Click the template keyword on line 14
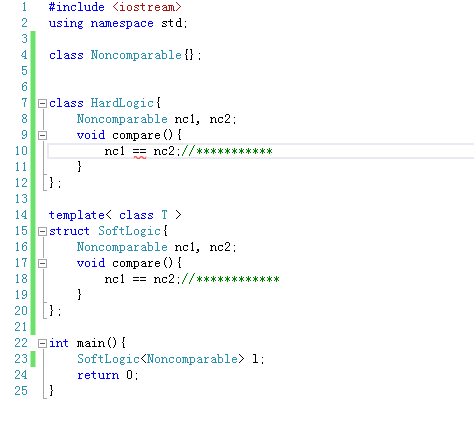474x435 pixels. pos(77,215)
